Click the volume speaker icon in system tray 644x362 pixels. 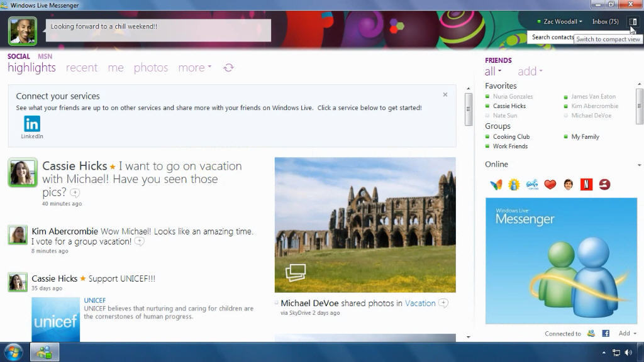628,353
